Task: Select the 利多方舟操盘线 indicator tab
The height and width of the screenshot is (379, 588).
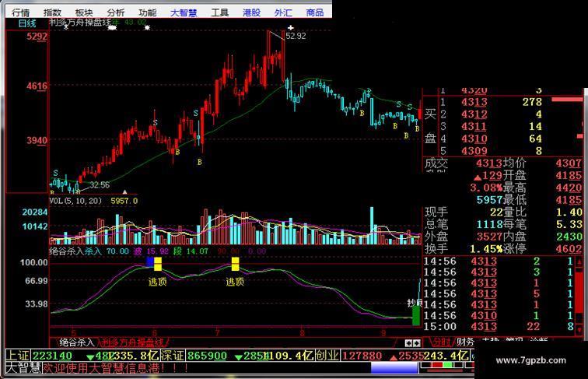Action: (133, 342)
